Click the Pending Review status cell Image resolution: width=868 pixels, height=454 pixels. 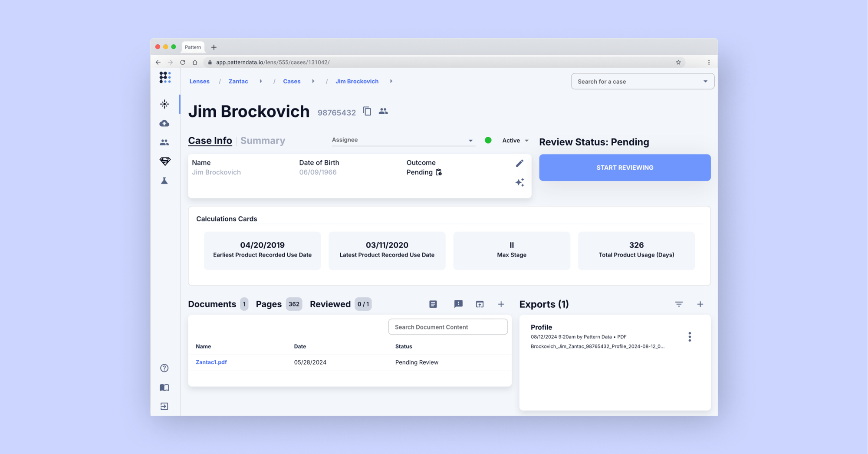(x=417, y=362)
